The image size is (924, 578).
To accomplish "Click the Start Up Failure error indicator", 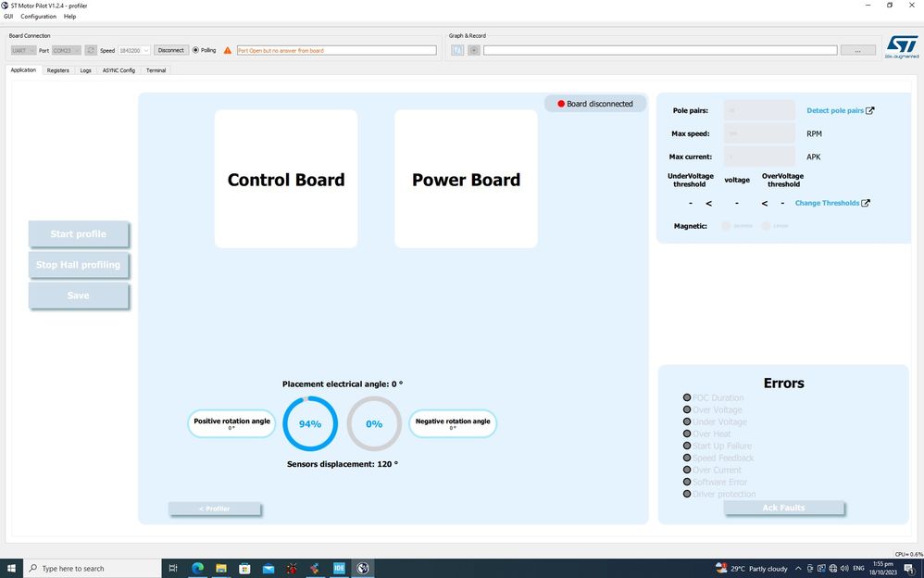I will [686, 446].
